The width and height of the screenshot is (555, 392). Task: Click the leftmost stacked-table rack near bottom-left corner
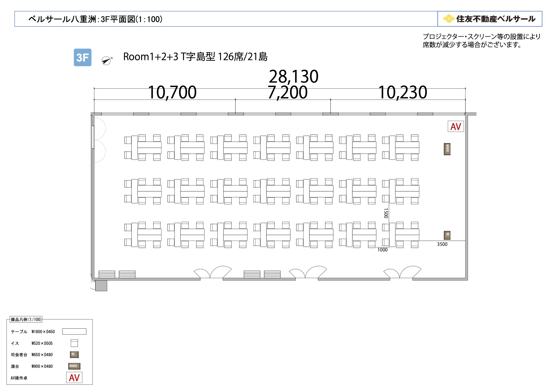pos(107,274)
